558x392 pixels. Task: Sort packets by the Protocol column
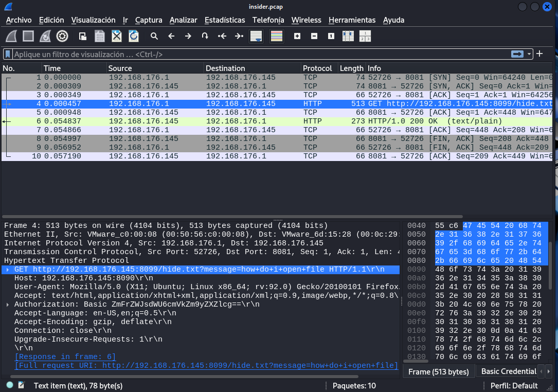(319, 68)
